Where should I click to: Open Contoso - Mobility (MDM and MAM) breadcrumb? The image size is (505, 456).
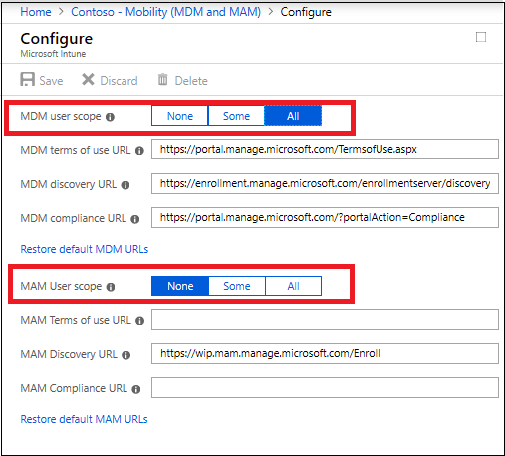[166, 12]
